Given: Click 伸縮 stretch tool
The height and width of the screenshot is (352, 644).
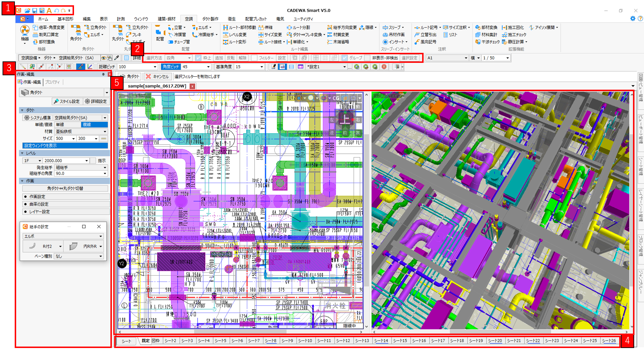Looking at the screenshot, I should coord(265,27).
